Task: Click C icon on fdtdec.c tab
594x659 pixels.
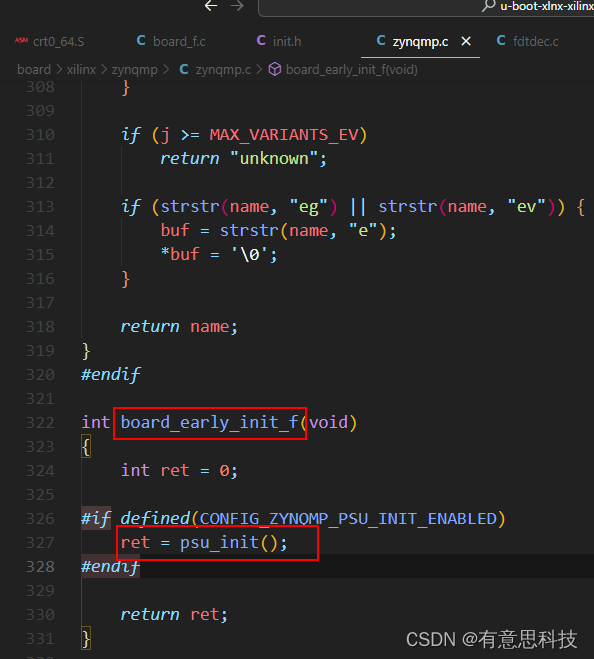Action: click(501, 41)
